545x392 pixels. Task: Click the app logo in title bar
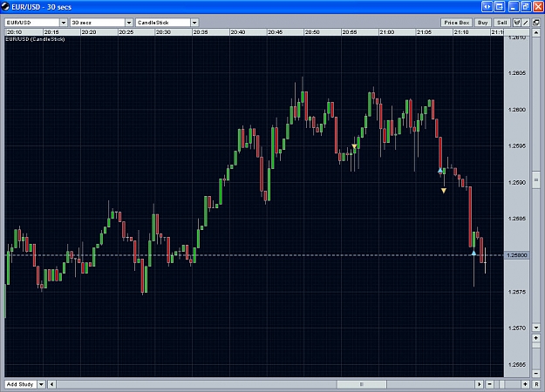tap(5, 7)
